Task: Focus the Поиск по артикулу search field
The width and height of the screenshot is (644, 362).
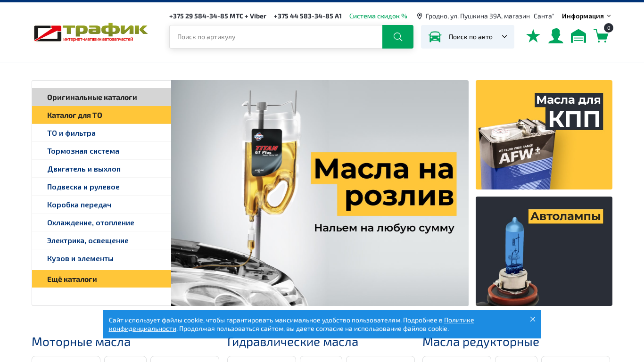Action: coord(276,37)
